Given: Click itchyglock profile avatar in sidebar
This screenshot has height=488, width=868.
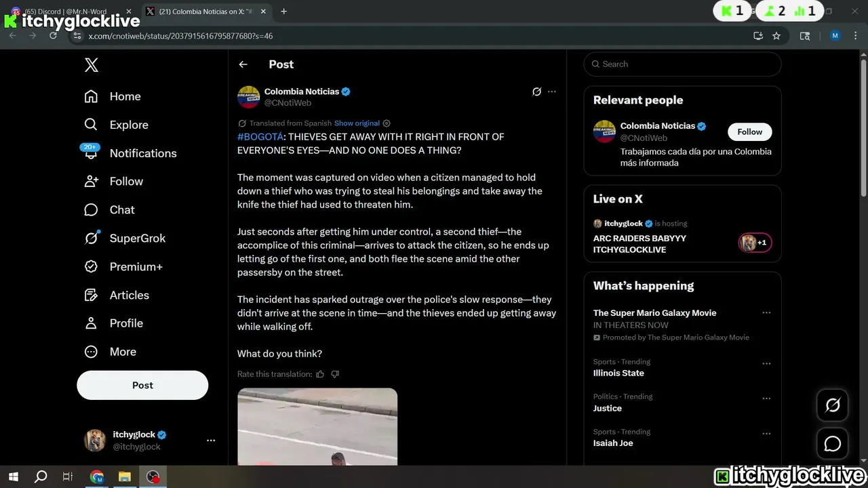Looking at the screenshot, I should [x=95, y=441].
